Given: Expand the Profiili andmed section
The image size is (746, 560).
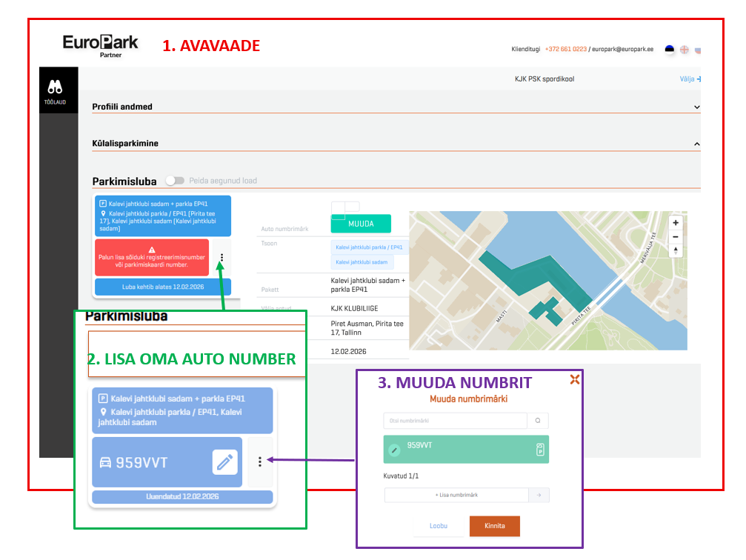Looking at the screenshot, I should tap(696, 107).
